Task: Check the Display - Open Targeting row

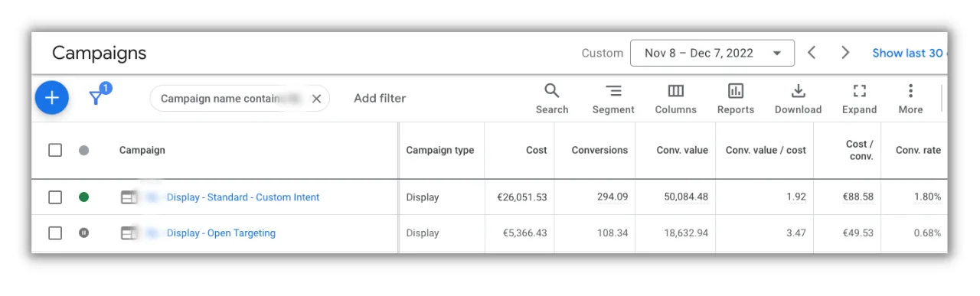Action: click(x=55, y=233)
